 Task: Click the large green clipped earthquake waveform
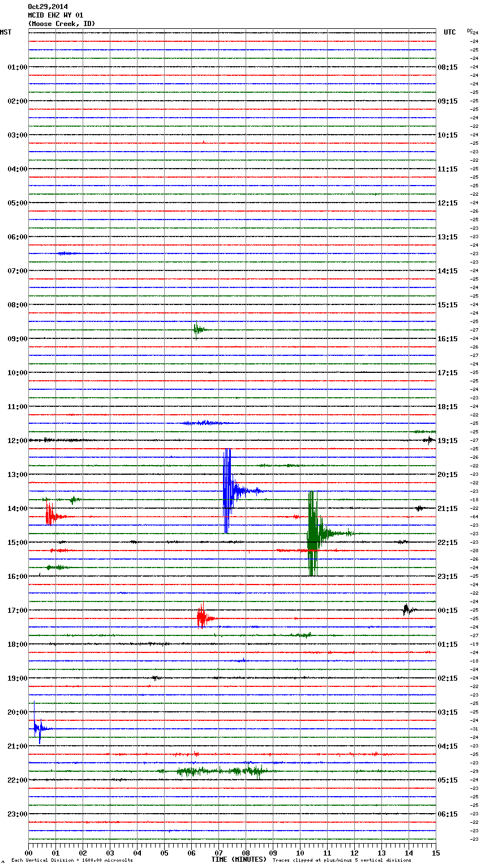(x=312, y=533)
